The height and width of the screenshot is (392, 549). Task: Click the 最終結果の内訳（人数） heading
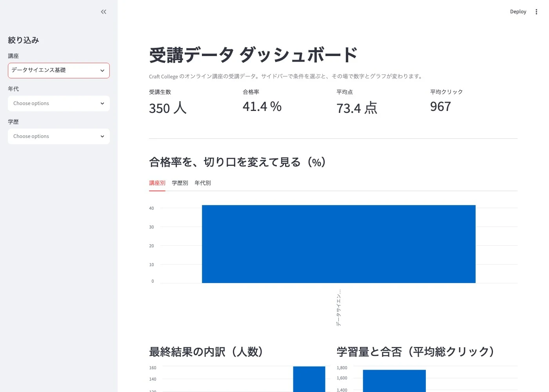(206, 352)
